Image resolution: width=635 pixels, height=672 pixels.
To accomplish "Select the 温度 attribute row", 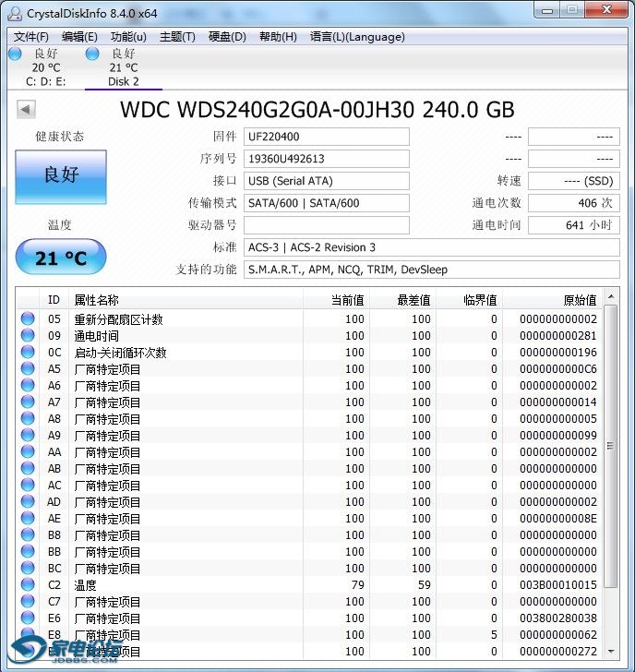I will [x=309, y=585].
